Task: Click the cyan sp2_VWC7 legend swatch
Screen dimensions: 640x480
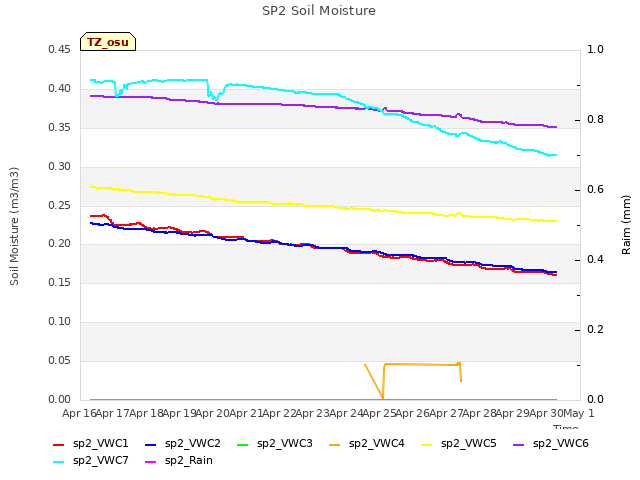Action: (x=59, y=462)
